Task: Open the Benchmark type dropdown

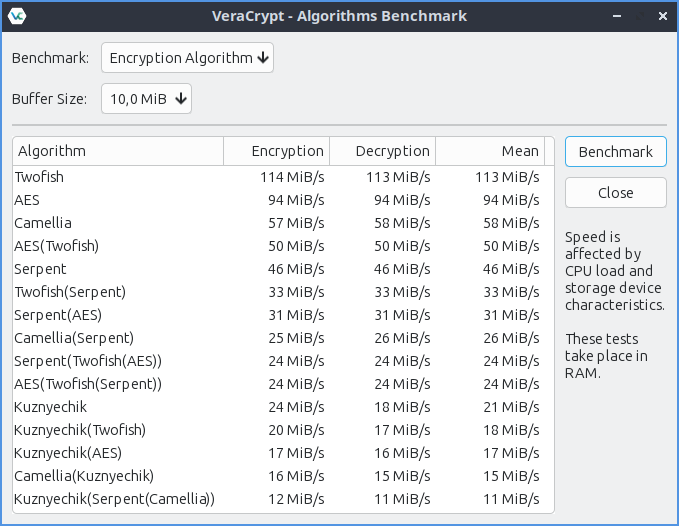Action: click(x=187, y=58)
